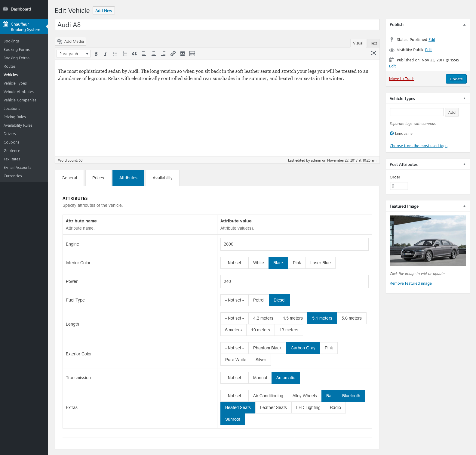Image resolution: width=476 pixels, height=455 pixels.
Task: Select White interior color
Action: click(258, 263)
